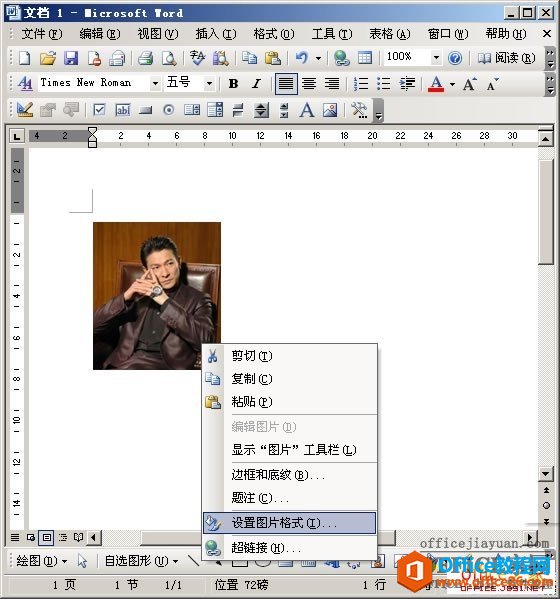Toggle design mode in control toolbox

(x=25, y=110)
